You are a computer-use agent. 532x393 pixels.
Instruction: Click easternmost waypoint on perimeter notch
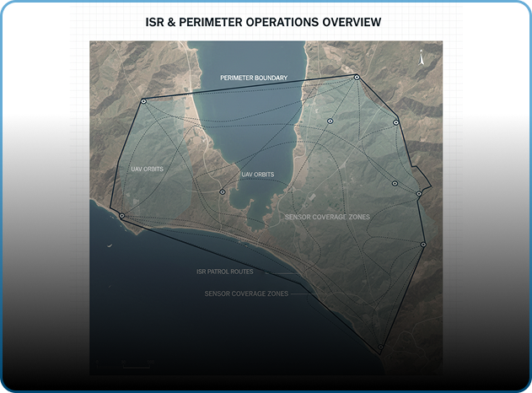(x=419, y=194)
